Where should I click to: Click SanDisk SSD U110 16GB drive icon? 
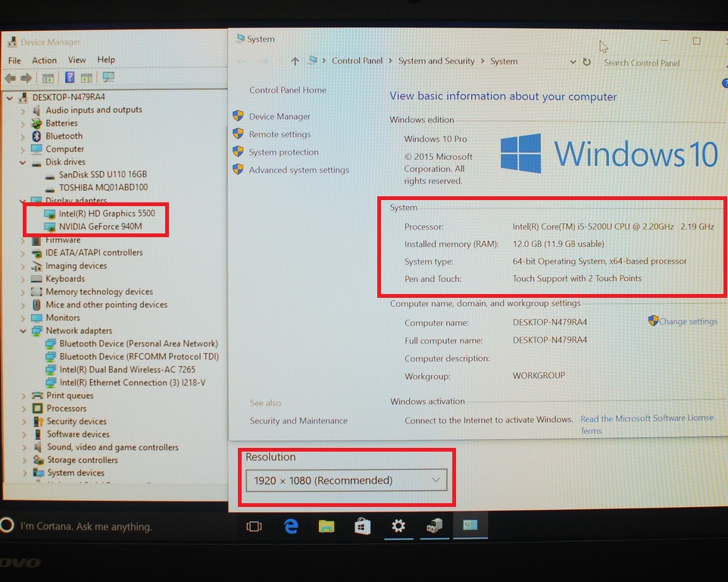click(50, 175)
